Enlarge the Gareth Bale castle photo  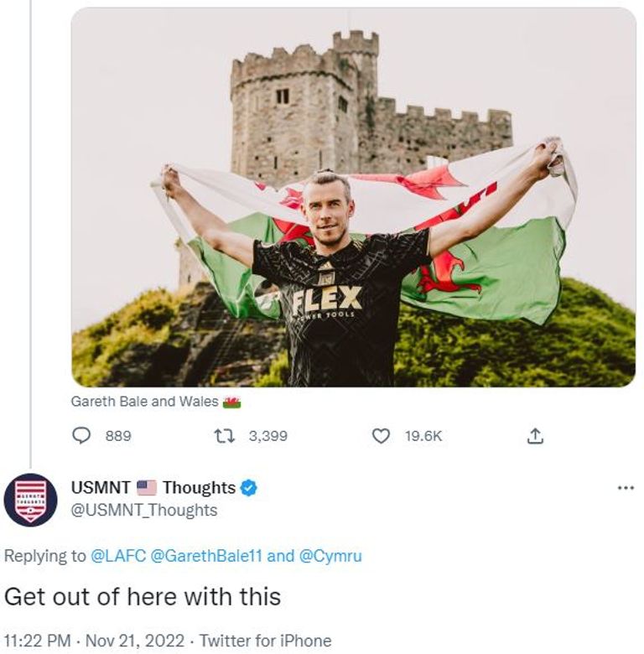coord(353,197)
